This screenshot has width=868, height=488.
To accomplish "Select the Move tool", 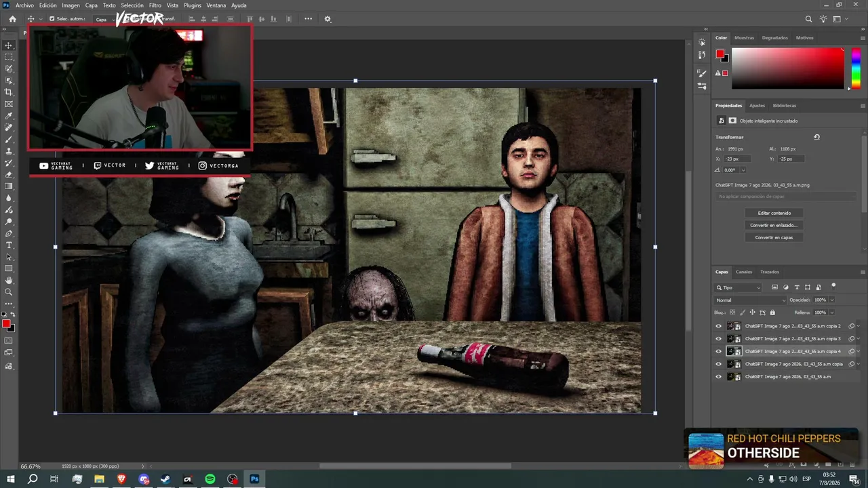I will click(9, 45).
